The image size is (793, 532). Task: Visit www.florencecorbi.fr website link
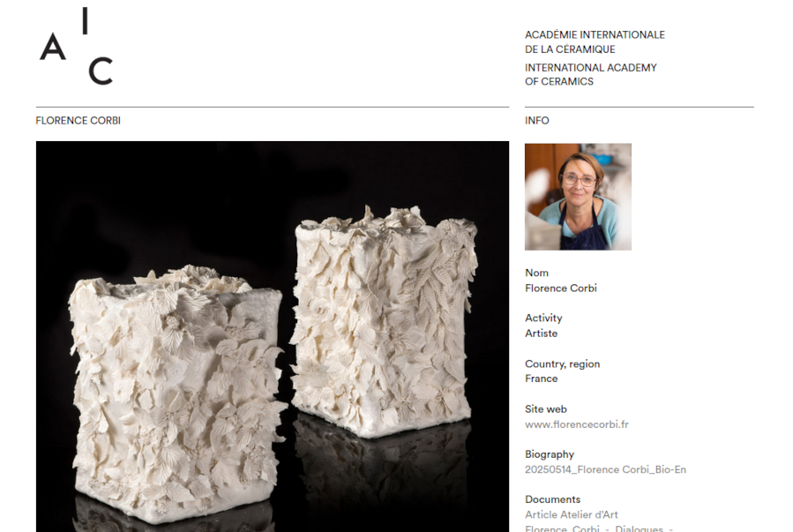[577, 424]
